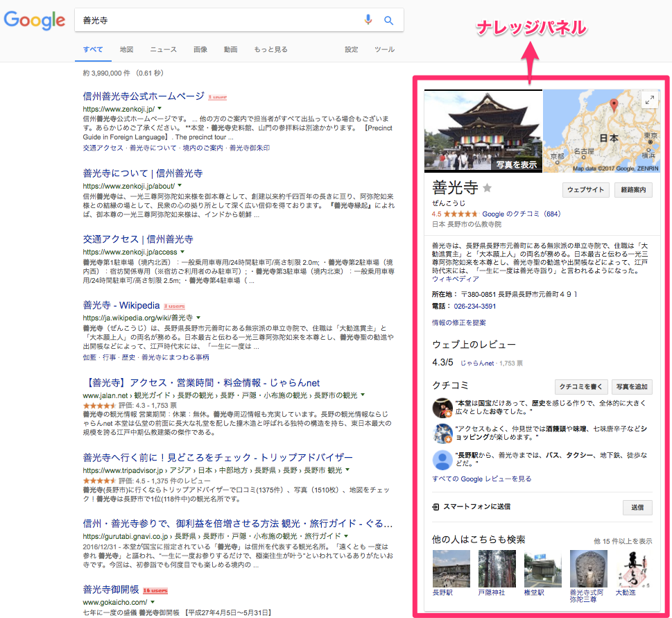Click 情報の修正を提案 link

point(458,323)
